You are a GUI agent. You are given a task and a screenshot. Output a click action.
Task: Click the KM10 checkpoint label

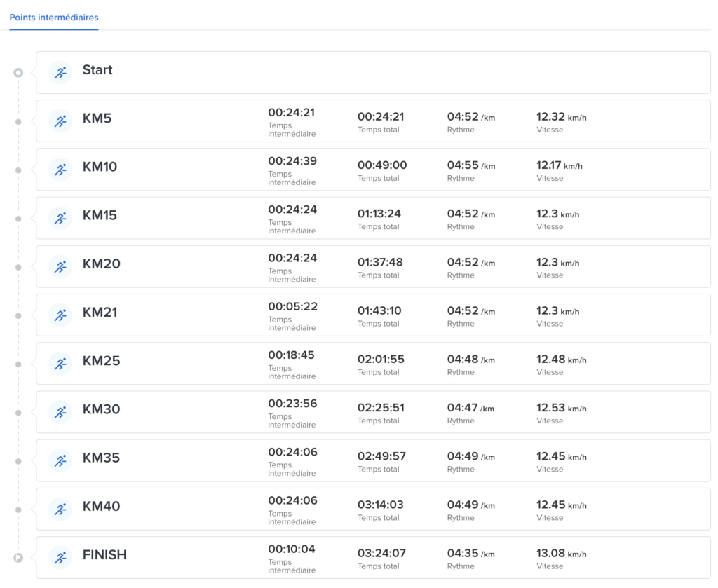(100, 167)
